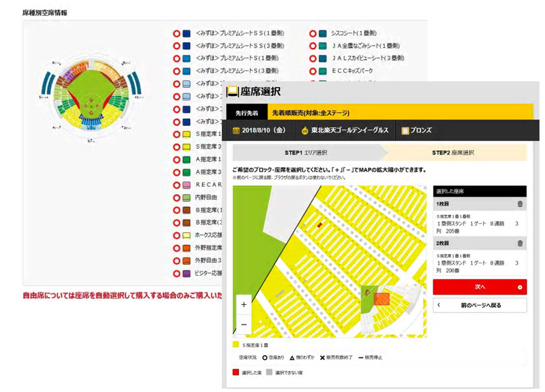This screenshot has width=545, height=392.
Task: Click the pale yellow seat icon for ホークス応援
Action: coord(187,235)
